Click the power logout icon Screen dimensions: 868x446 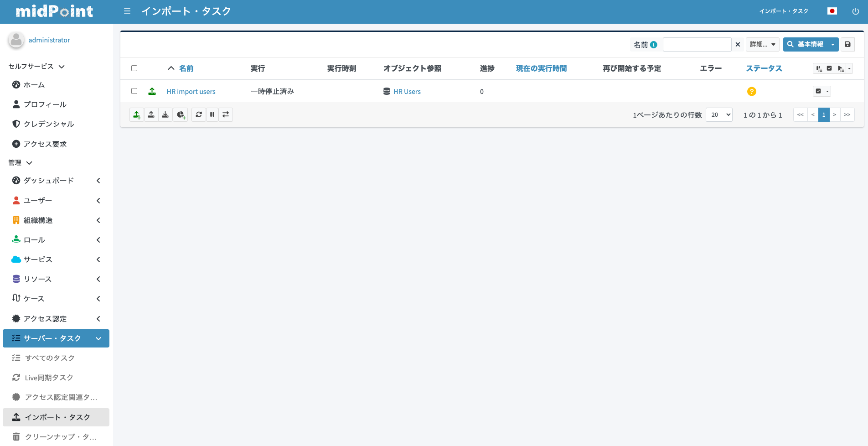(856, 11)
